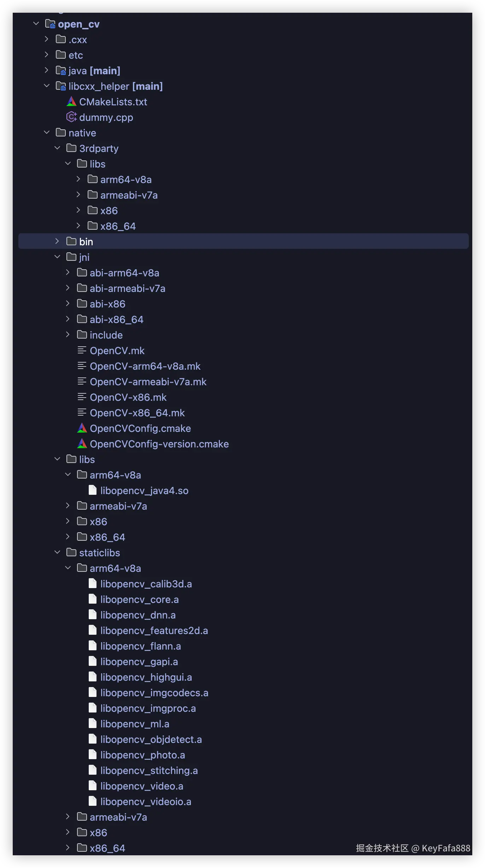Select the OpenCV-x86_64.mk file
The height and width of the screenshot is (868, 485).
pyautogui.click(x=137, y=413)
